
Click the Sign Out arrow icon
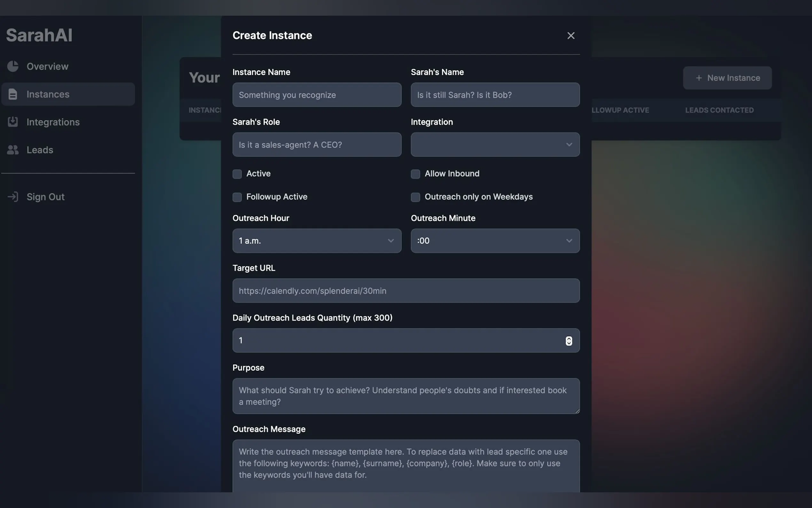13,196
